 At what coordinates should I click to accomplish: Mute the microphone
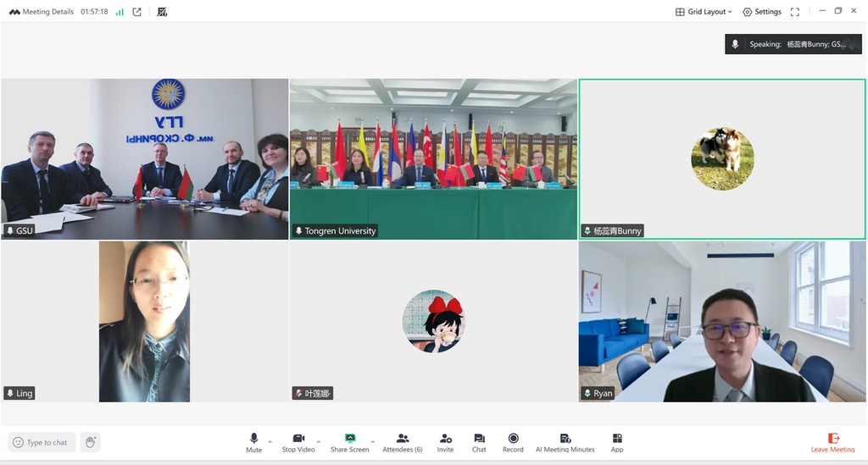[253, 442]
